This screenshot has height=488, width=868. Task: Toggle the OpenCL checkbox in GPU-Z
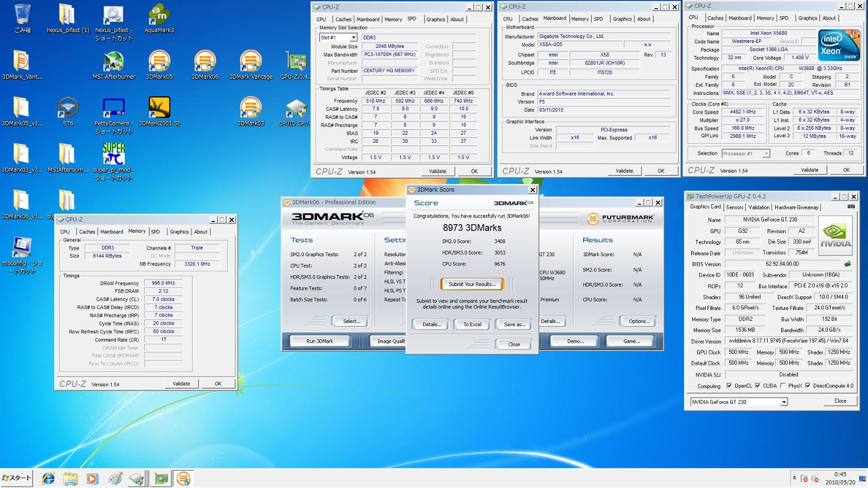tap(729, 386)
